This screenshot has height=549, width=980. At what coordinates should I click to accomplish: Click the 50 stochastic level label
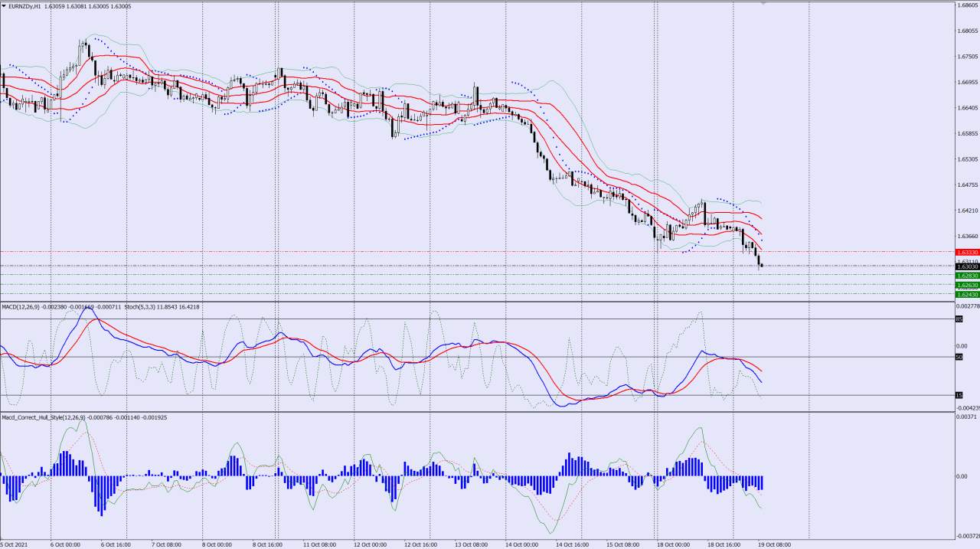click(959, 357)
